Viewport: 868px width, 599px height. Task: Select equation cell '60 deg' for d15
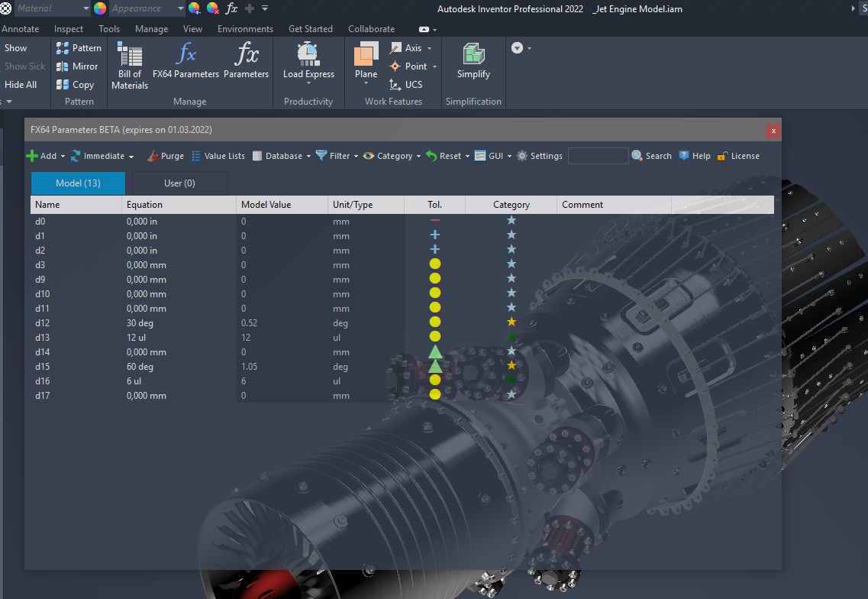[x=140, y=366]
